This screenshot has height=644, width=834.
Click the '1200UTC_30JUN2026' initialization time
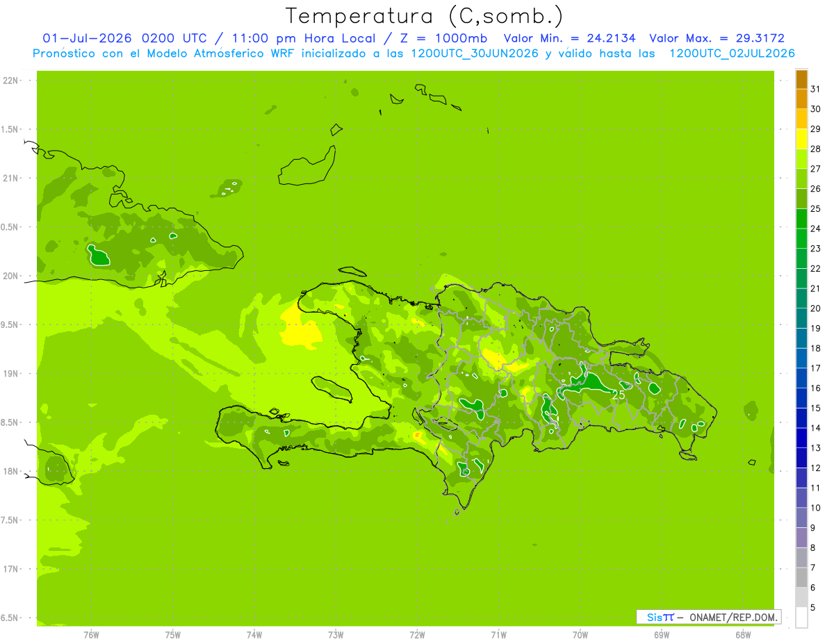(x=475, y=53)
